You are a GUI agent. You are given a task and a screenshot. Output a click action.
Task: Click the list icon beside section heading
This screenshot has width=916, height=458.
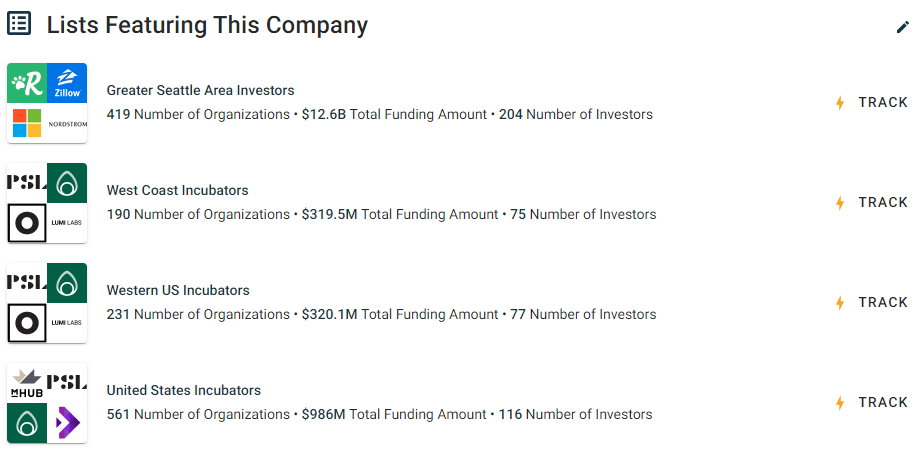[x=19, y=25]
